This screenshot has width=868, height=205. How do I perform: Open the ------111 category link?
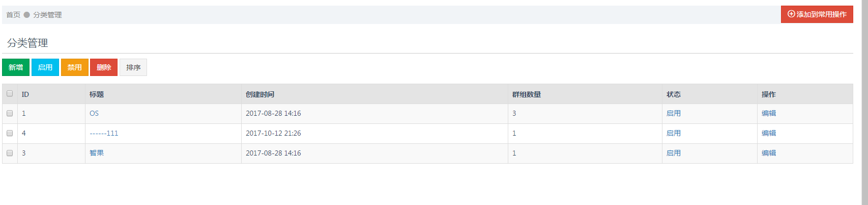pyautogui.click(x=104, y=133)
